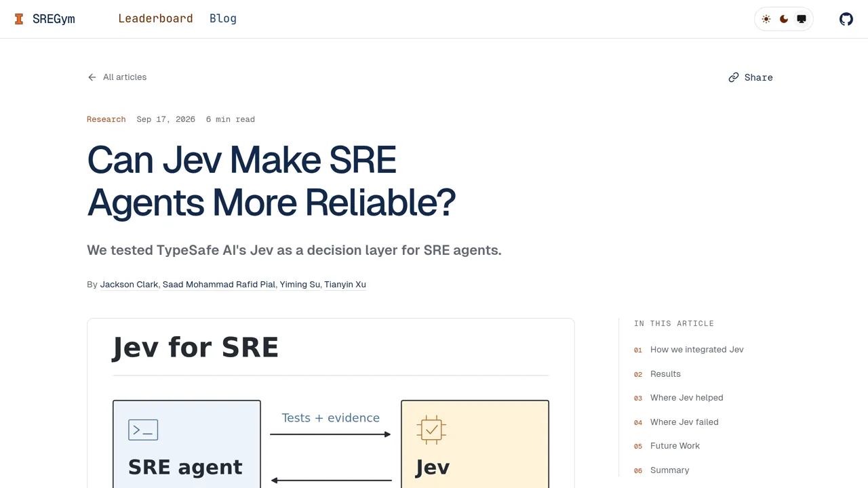This screenshot has width=868, height=488.
Task: Click the Share link icon
Action: pyautogui.click(x=734, y=77)
